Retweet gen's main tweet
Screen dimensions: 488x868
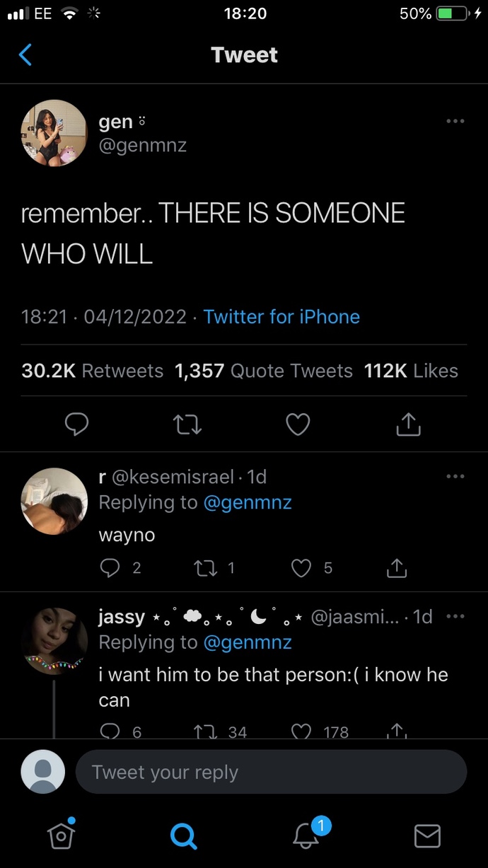coord(187,424)
